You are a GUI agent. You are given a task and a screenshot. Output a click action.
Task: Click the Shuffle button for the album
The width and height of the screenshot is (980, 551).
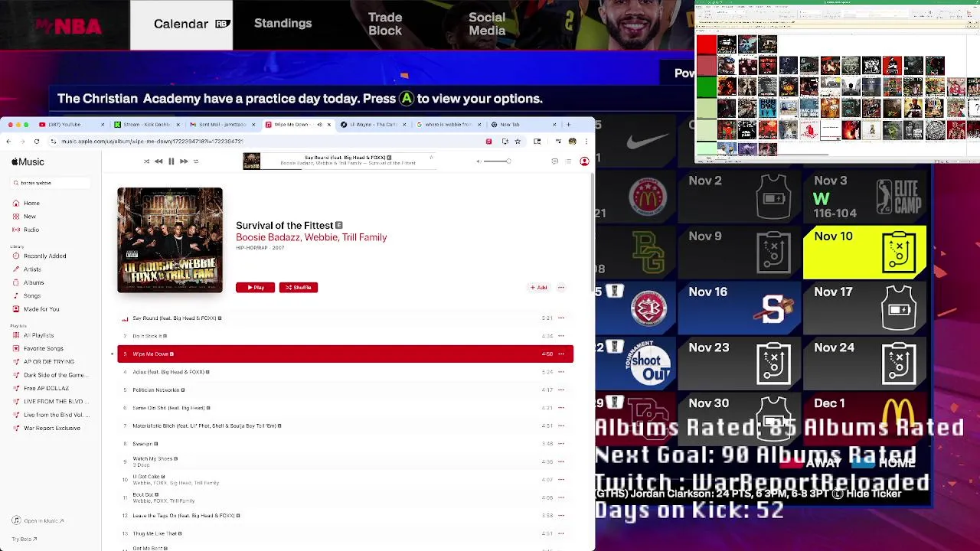(299, 288)
